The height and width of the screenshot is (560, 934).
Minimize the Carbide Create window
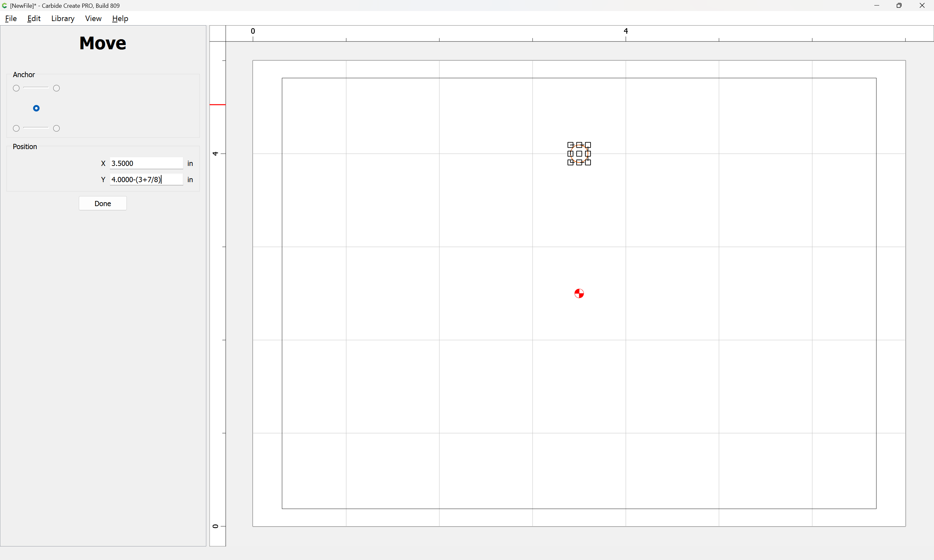click(x=877, y=6)
